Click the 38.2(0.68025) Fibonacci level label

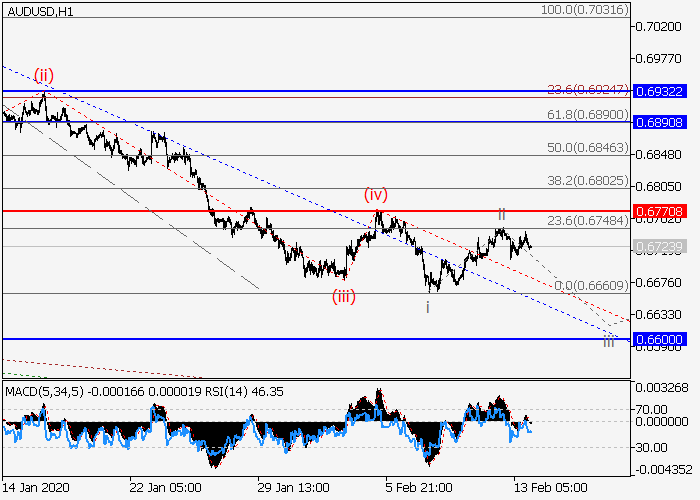point(587,181)
